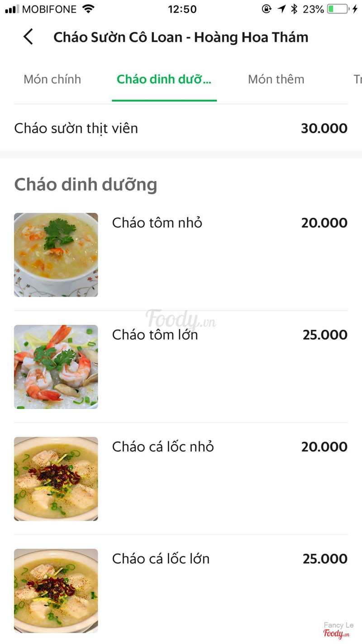Image resolution: width=362 pixels, height=644 pixels.
Task: Pick the Cháo cá lốc nhỏ dish name
Action: click(163, 447)
